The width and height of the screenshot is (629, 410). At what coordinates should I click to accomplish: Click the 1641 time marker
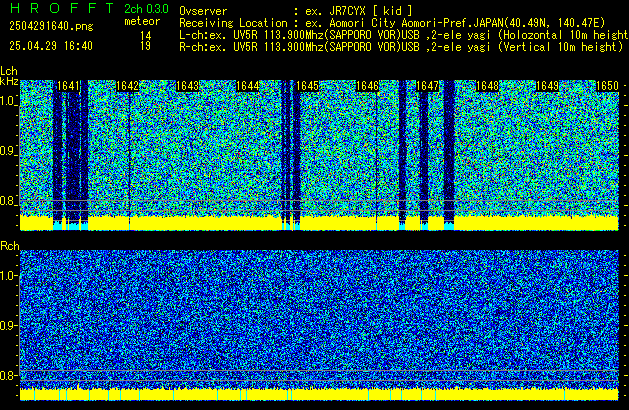(68, 86)
